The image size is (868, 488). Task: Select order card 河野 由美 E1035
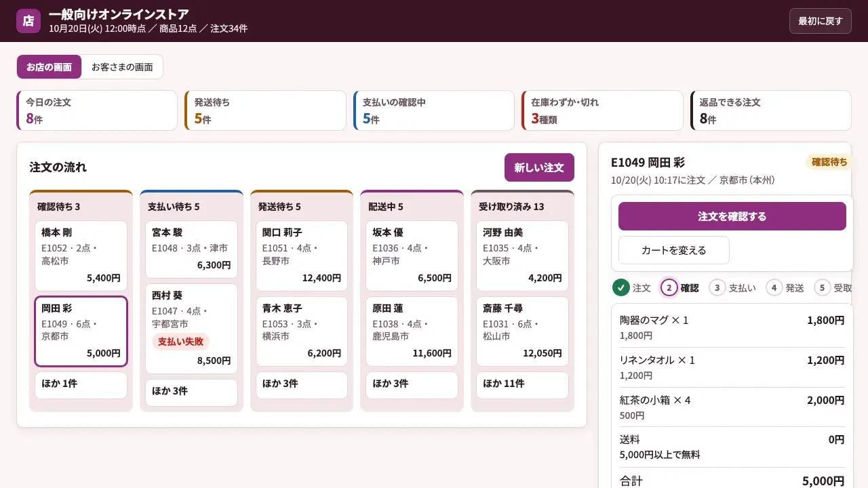(522, 256)
